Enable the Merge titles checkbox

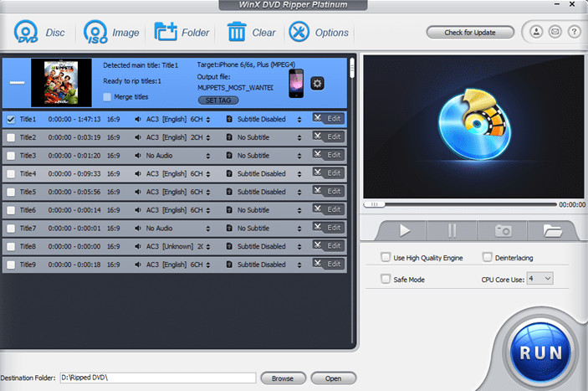click(107, 97)
